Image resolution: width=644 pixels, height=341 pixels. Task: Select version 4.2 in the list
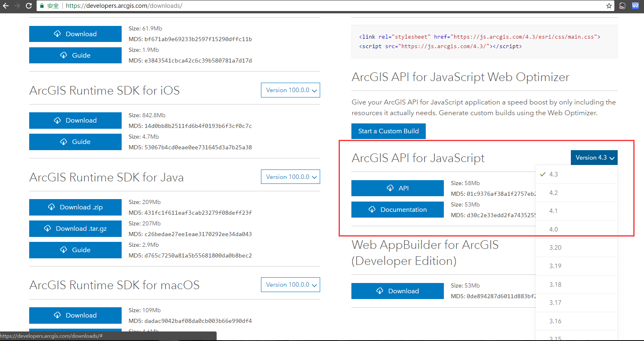pyautogui.click(x=577, y=193)
